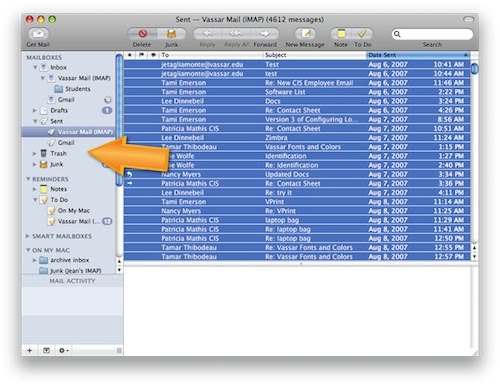The image size is (500, 386).
Task: Click the message list scrollbar thumb
Action: click(475, 68)
